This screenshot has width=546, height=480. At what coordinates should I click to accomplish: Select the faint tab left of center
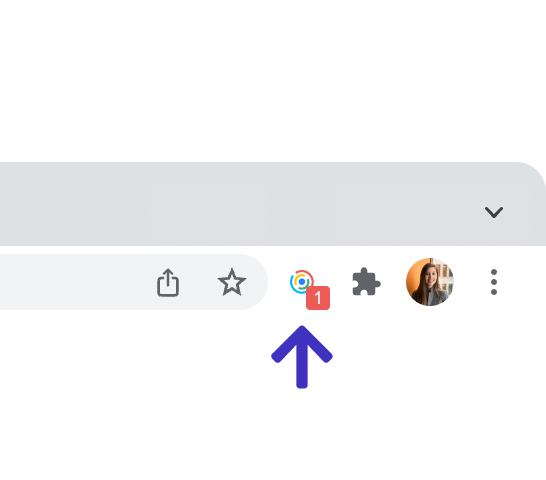click(208, 212)
